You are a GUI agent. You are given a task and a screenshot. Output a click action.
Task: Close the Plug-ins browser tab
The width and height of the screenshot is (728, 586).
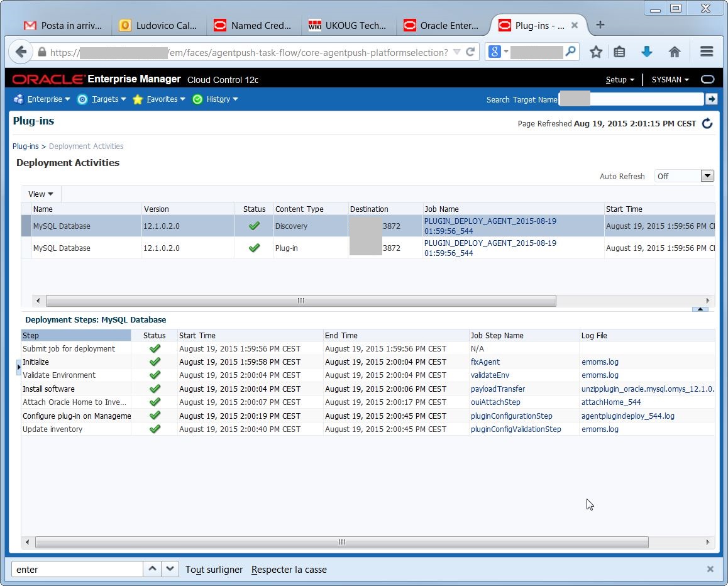tap(575, 25)
